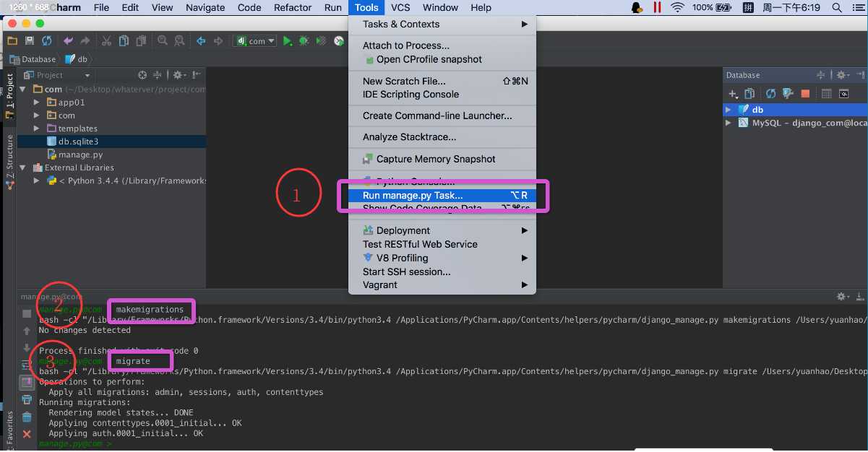
Task: Click the Copy icon in main toolbar
Action: point(124,41)
